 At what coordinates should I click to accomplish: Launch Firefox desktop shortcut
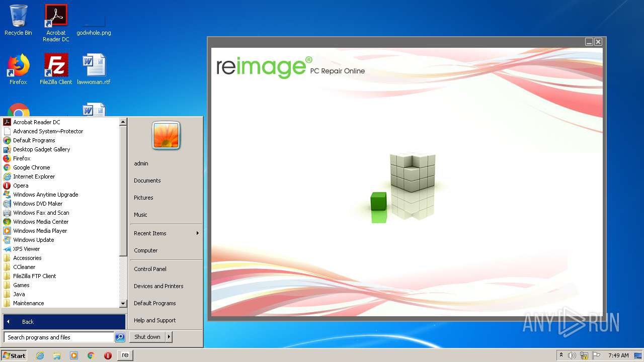[x=18, y=69]
